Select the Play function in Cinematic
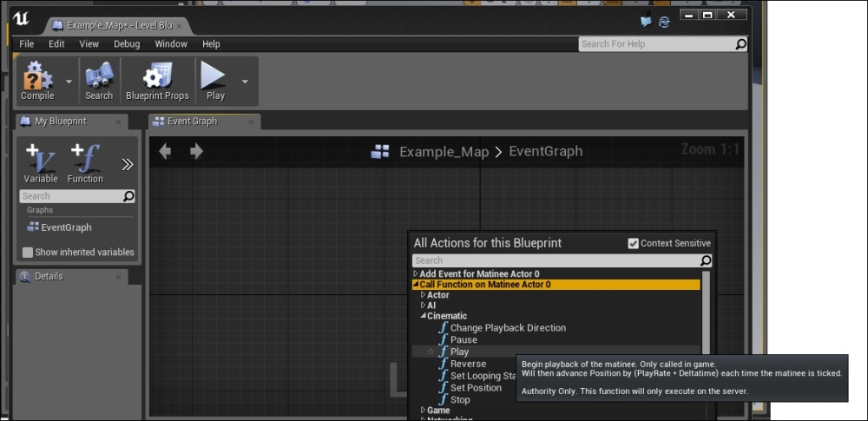Viewport: 868px width, 421px height. (459, 352)
